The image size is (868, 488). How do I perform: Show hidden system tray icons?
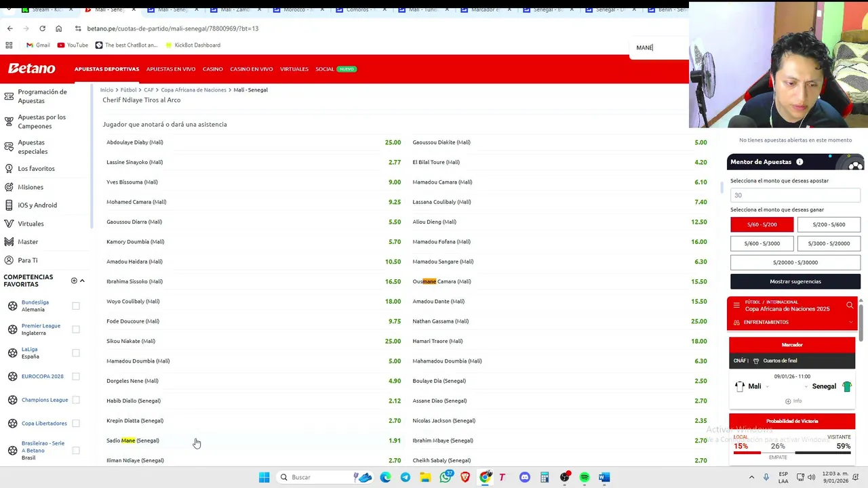coord(751,477)
